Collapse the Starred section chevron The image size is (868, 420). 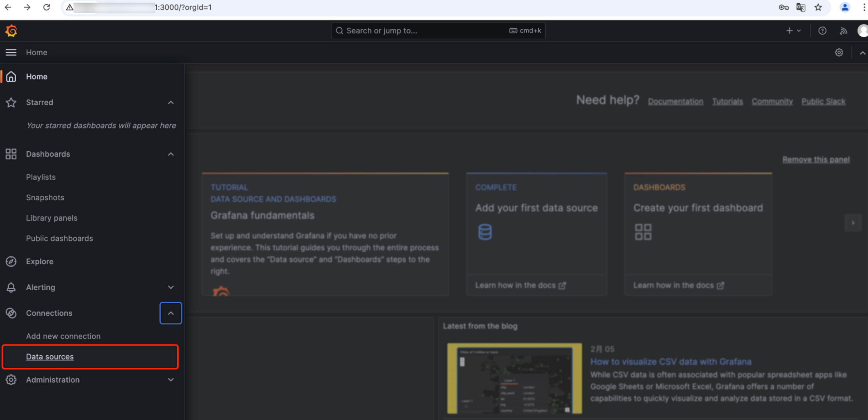click(x=171, y=102)
